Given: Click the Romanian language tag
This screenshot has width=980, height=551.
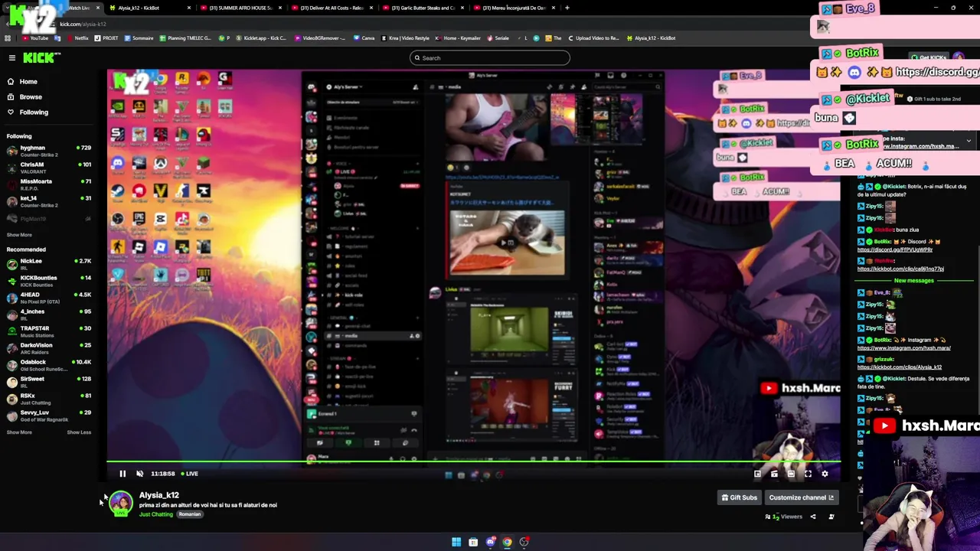Looking at the screenshot, I should tap(189, 514).
